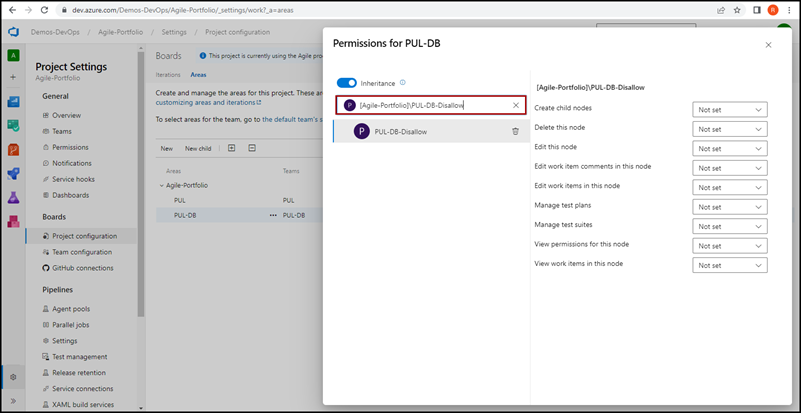
Task: Expand left rail with double chevron
Action: click(x=13, y=401)
